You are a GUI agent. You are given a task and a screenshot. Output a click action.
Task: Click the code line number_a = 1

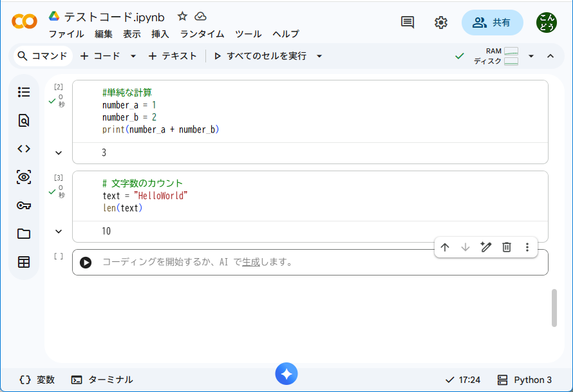click(x=129, y=105)
